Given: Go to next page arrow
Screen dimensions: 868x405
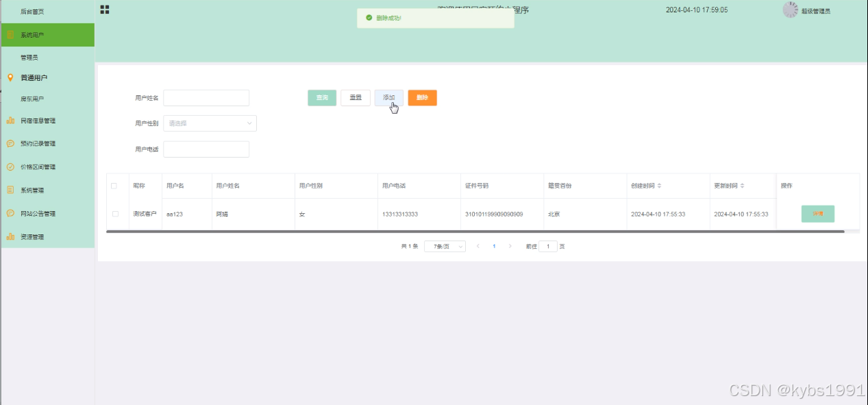Looking at the screenshot, I should click(x=510, y=246).
